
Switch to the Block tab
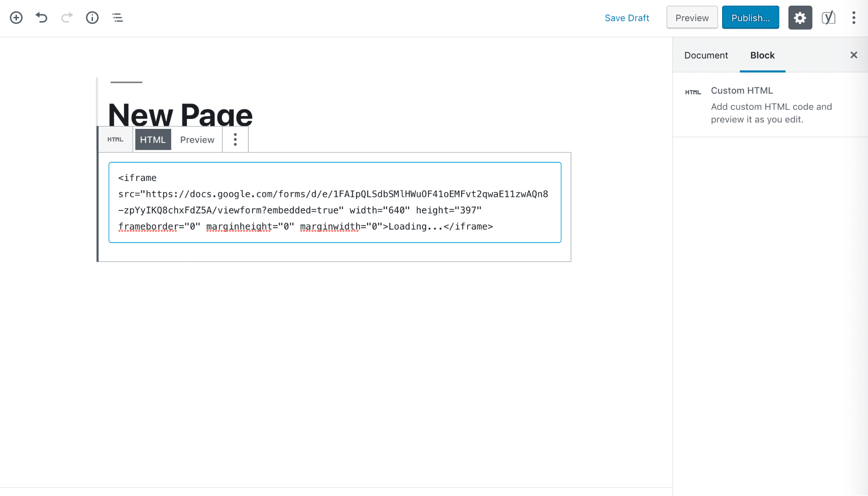coord(762,55)
